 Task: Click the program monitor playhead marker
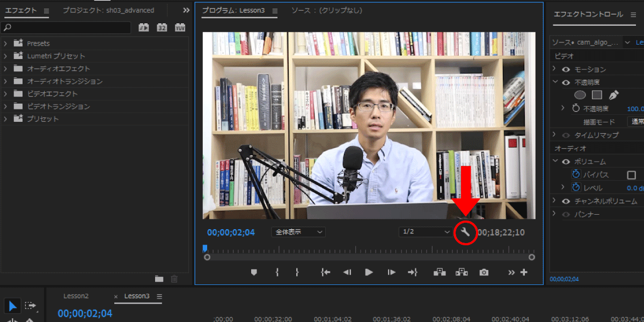pos(204,248)
